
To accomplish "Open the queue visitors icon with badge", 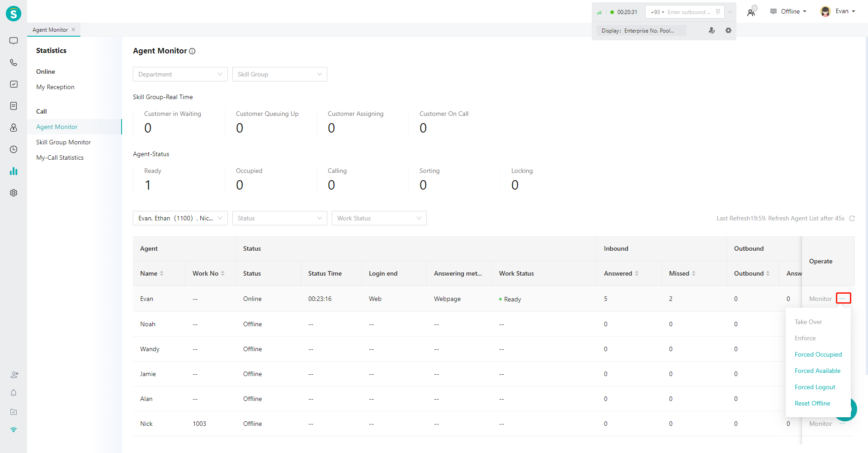I will point(751,12).
